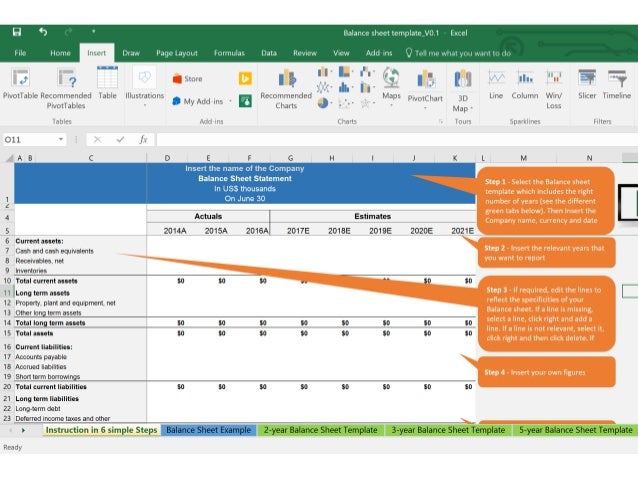Viewport: 638px width, 479px height.
Task: Insert a statistic chart
Action: click(x=345, y=87)
